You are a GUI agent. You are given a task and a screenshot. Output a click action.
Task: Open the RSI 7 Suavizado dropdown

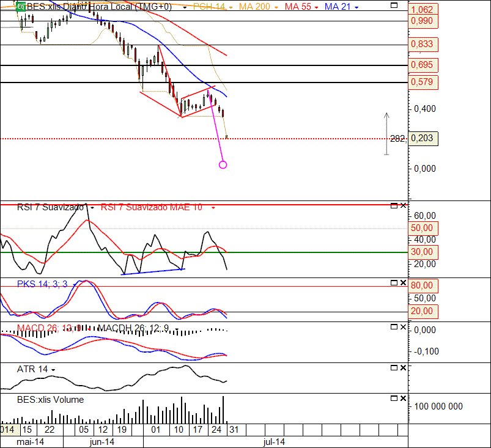92,208
